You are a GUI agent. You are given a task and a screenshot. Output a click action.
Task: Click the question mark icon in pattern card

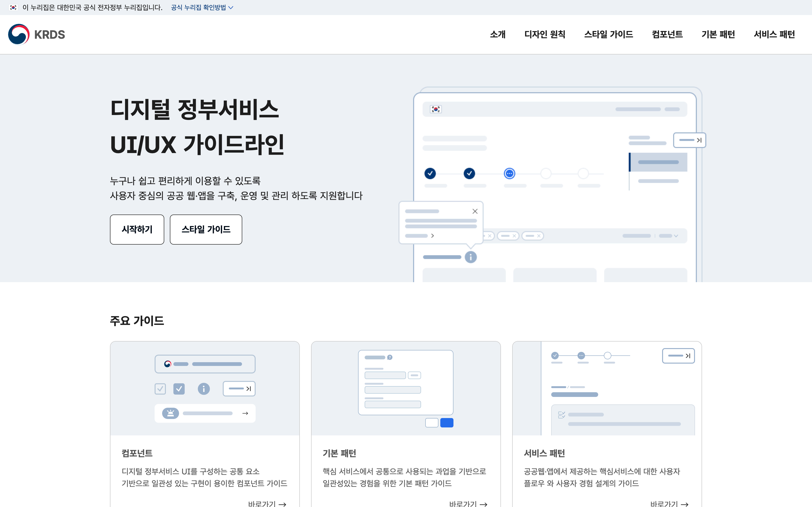390,357
